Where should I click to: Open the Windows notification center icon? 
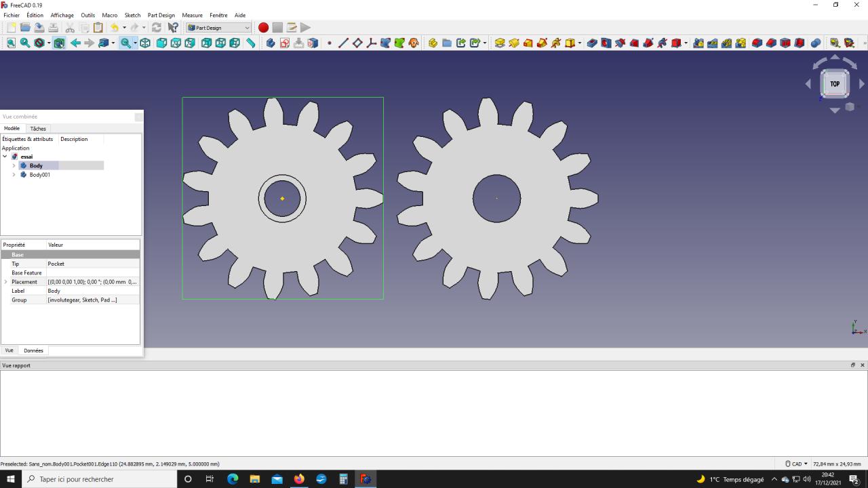[854, 479]
